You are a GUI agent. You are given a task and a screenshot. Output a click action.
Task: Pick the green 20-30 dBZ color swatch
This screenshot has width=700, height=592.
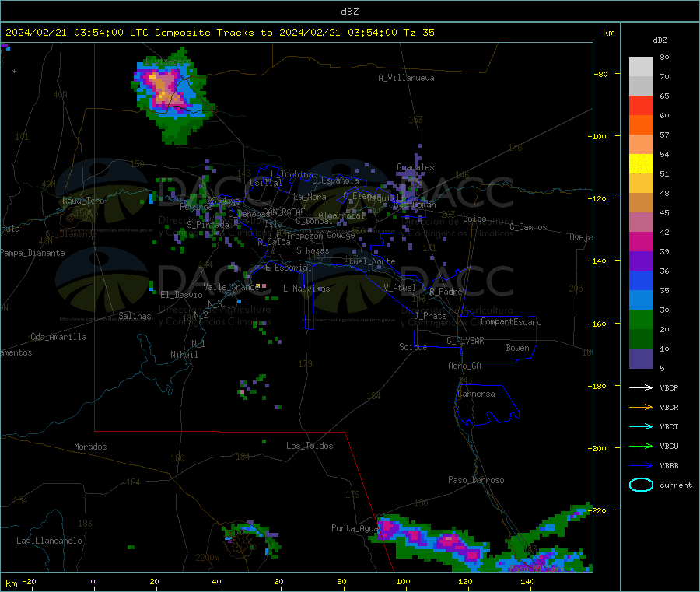pos(641,319)
